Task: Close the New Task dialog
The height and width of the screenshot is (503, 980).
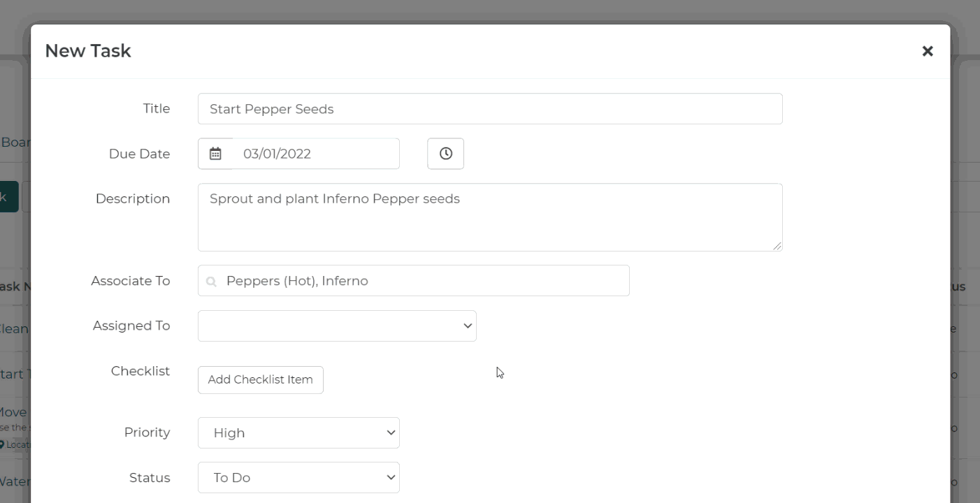Action: 927,51
